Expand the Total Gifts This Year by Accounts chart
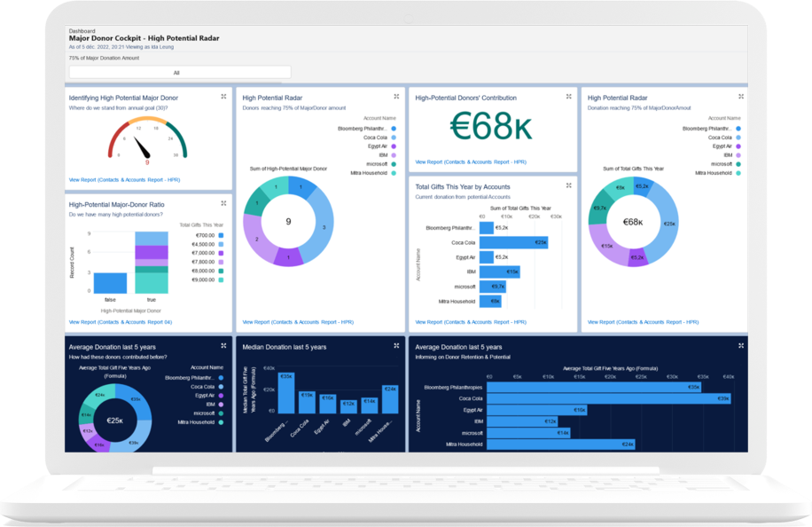Image resolution: width=812 pixels, height=527 pixels. coord(568,185)
